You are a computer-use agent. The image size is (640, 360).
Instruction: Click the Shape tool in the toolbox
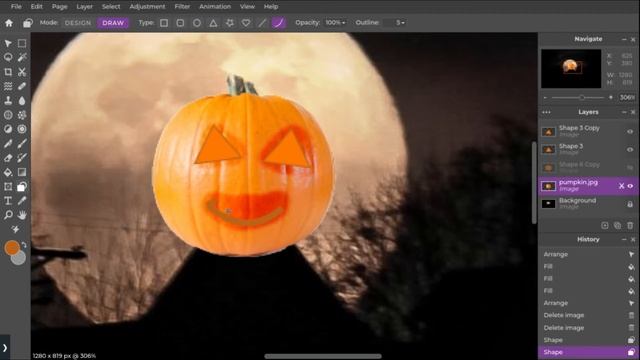coord(22,187)
